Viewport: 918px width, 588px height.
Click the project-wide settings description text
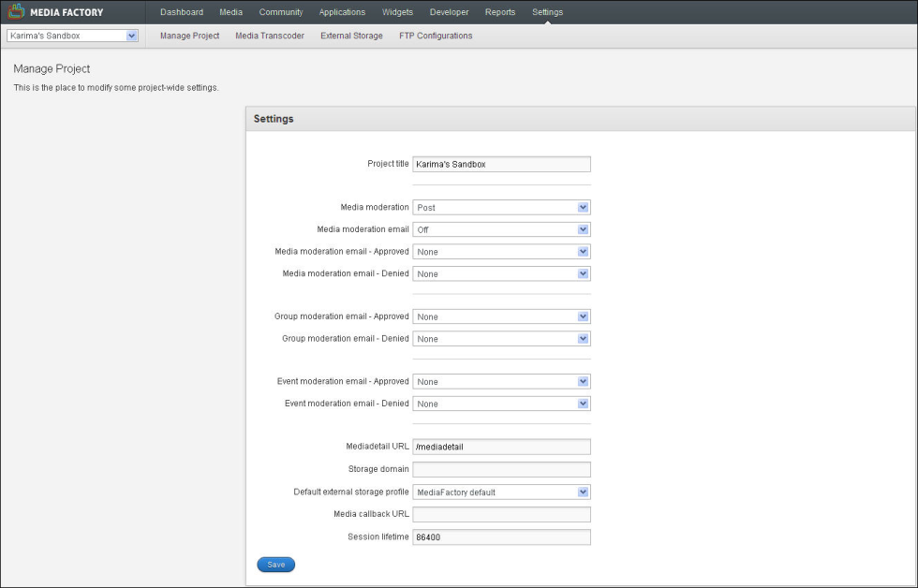click(116, 88)
